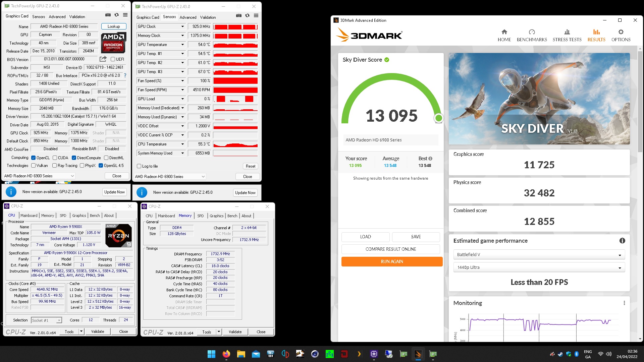Click the Lookup button in GPU-Z
The image size is (644, 362).
(114, 26)
